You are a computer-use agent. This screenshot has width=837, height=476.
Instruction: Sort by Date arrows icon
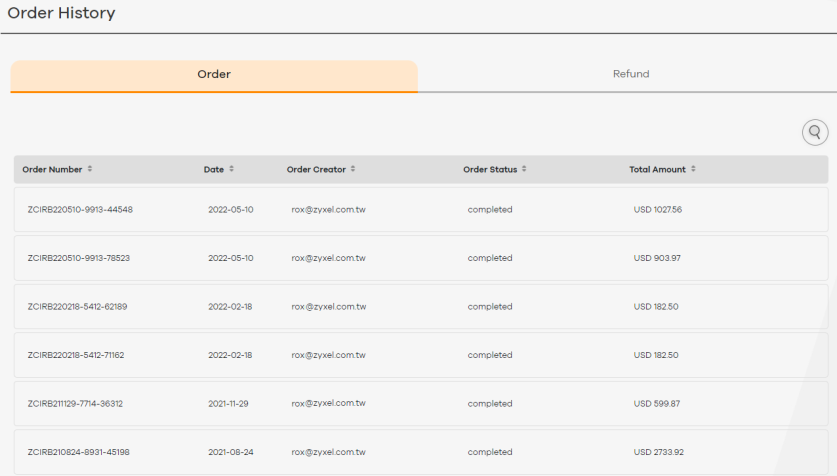[232, 169]
